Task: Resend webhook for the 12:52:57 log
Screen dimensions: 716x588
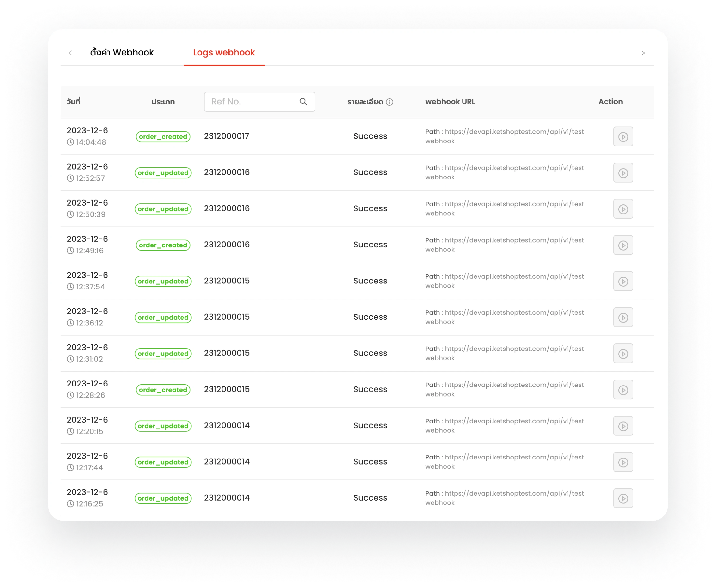Action: pyautogui.click(x=623, y=173)
